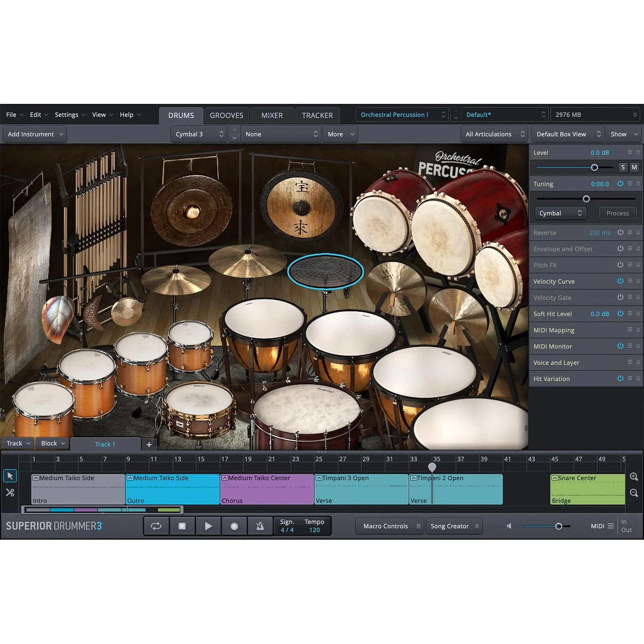This screenshot has height=644, width=644.
Task: Open the Default Box View dropdown
Action: (x=568, y=134)
